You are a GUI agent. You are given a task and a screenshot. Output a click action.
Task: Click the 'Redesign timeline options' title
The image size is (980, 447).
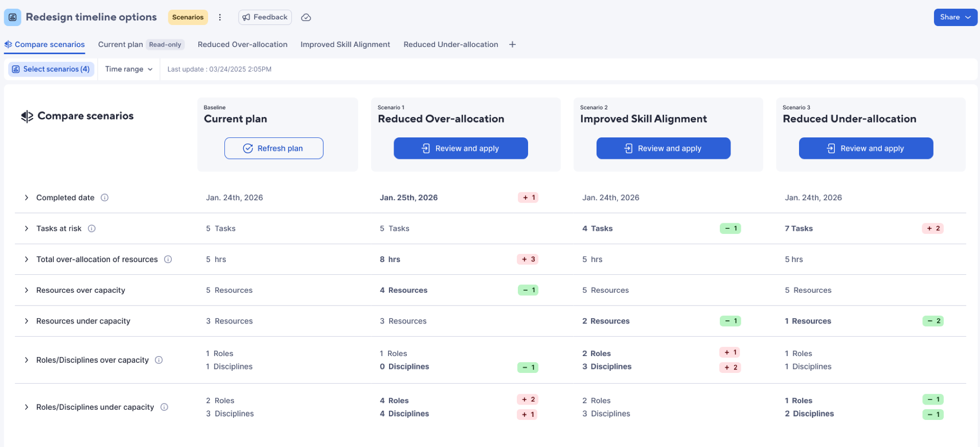tap(91, 17)
